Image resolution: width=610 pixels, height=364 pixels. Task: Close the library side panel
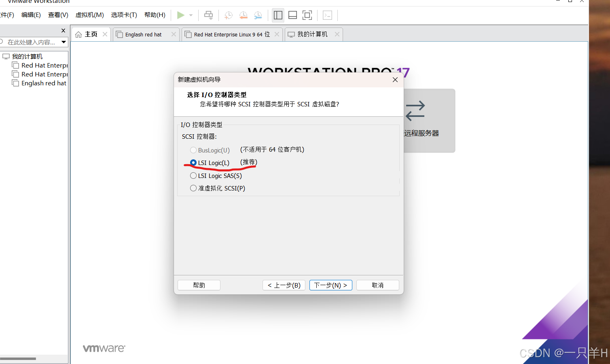tap(63, 30)
